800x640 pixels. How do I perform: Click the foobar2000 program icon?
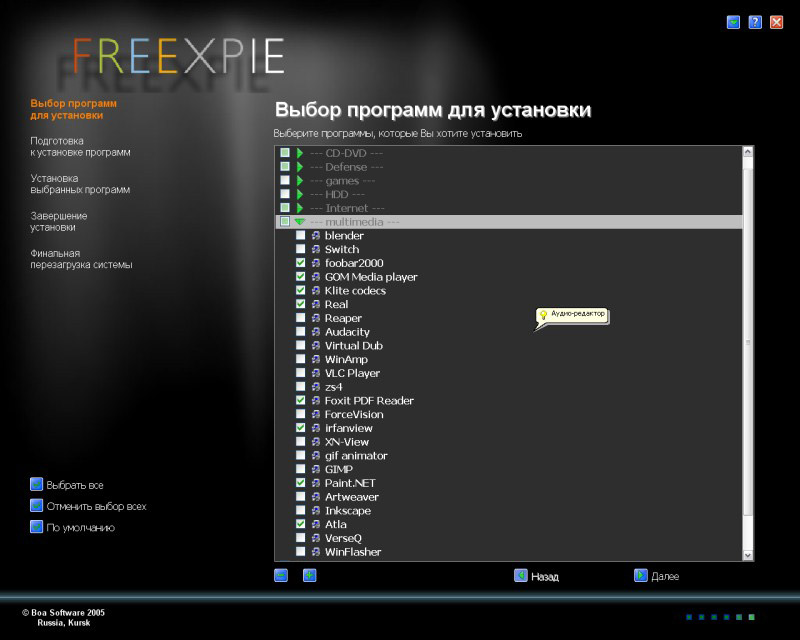(316, 263)
